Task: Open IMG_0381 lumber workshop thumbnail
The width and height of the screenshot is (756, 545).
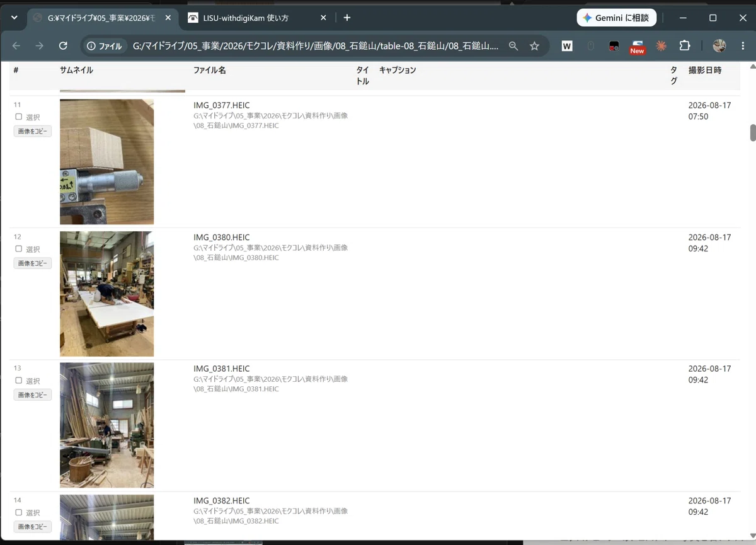Action: pos(106,425)
